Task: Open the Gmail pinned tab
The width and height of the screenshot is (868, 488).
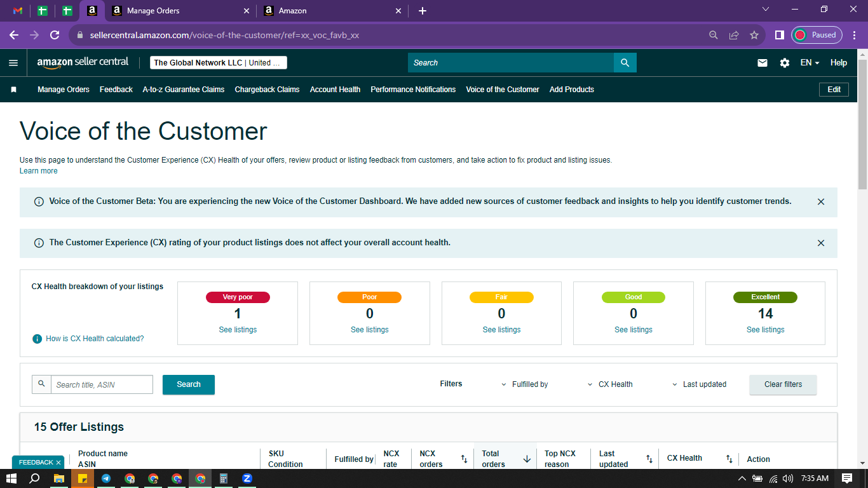Action: pos(18,11)
